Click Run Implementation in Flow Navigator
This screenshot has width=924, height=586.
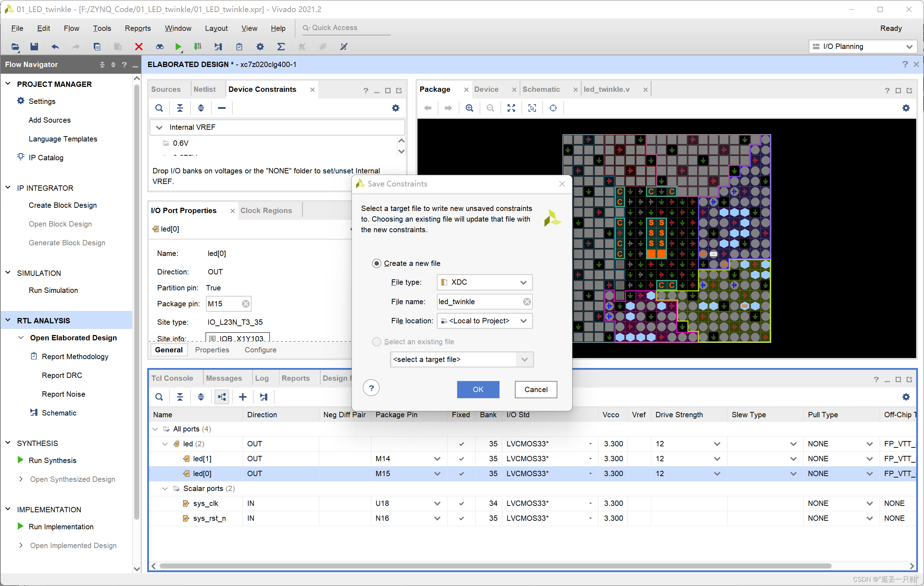click(x=61, y=527)
